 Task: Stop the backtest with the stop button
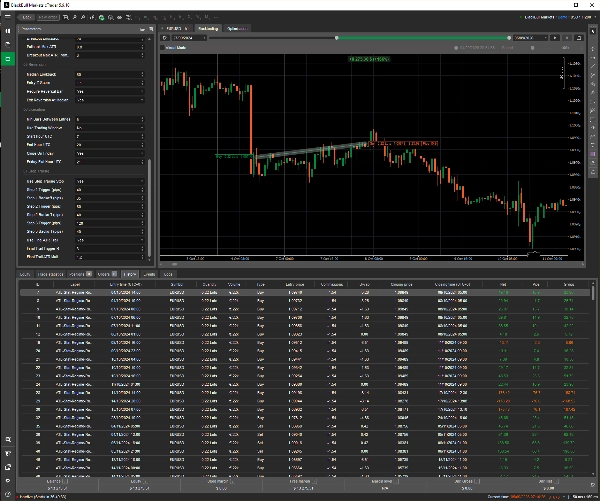[x=567, y=38]
